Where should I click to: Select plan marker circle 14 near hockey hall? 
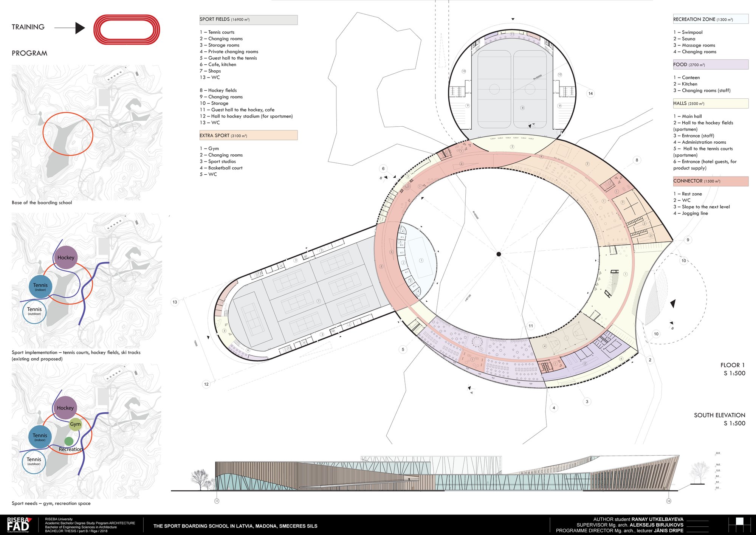click(590, 93)
